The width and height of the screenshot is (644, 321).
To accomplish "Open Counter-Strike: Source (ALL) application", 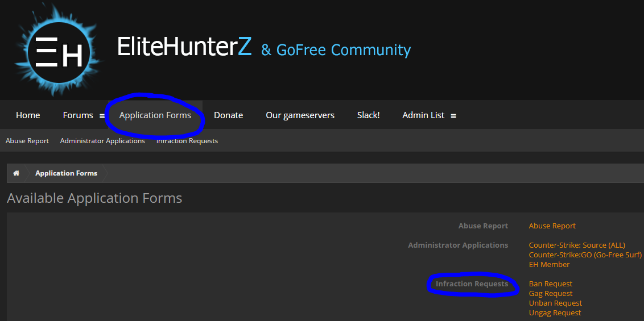I will click(x=577, y=245).
